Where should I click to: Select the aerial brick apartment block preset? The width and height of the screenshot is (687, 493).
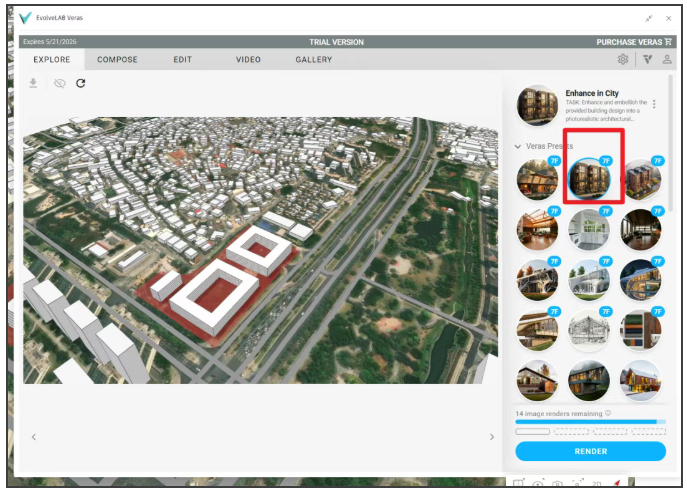click(641, 179)
